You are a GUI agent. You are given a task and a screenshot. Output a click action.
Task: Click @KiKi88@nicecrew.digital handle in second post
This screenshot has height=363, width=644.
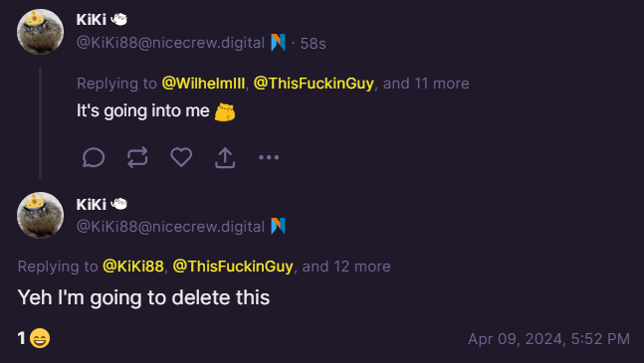pos(170,227)
